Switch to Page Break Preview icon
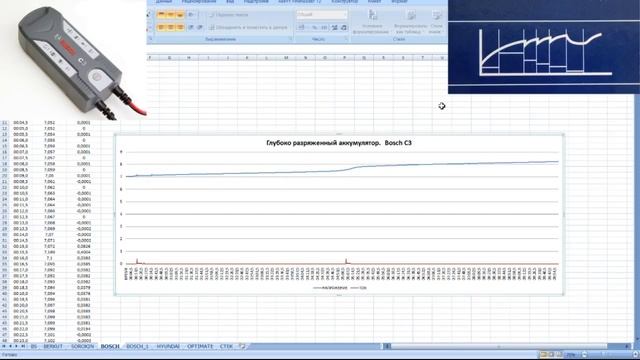640x360 pixels. coord(558,355)
